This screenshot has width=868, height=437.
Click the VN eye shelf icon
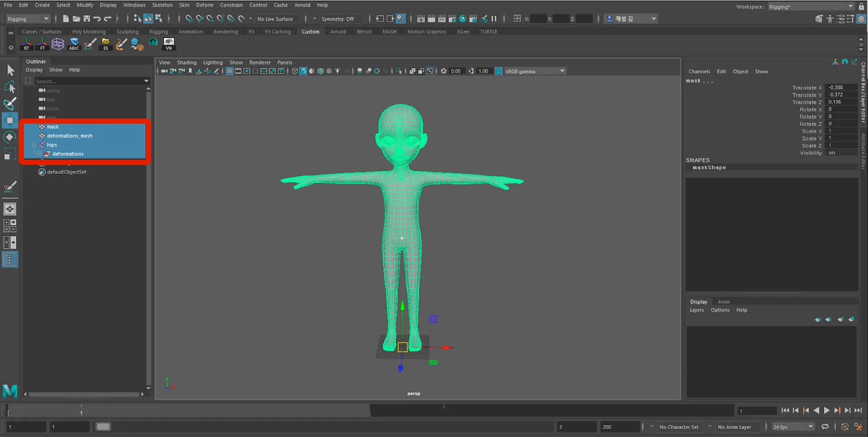click(169, 44)
